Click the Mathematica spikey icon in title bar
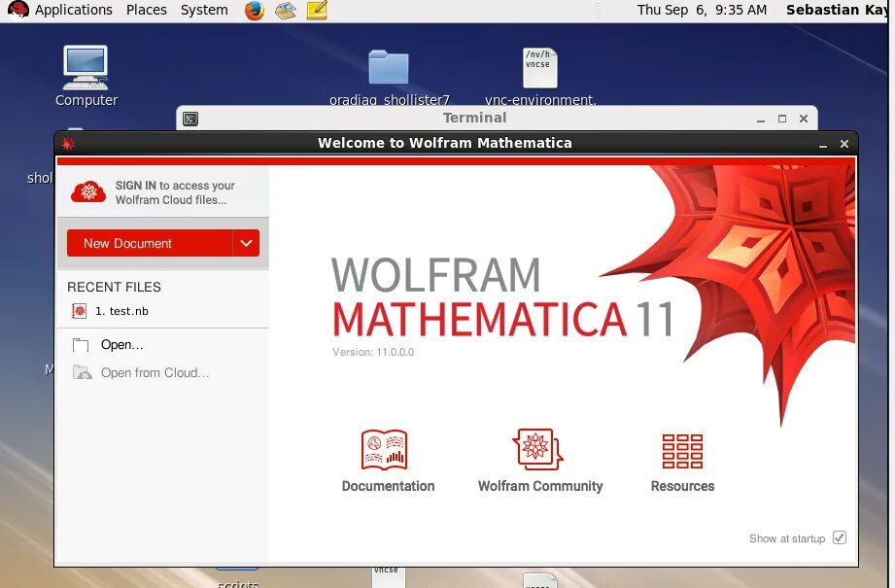 coord(68,143)
